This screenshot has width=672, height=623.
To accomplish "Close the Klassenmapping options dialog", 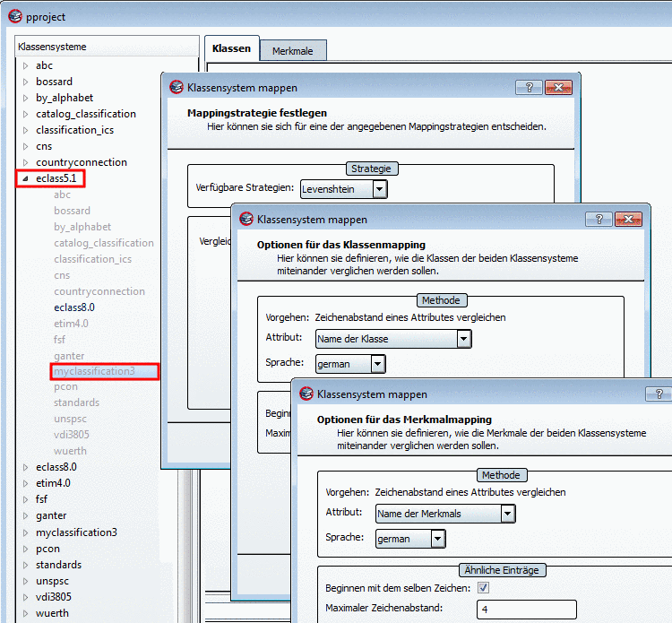I will coord(628,219).
